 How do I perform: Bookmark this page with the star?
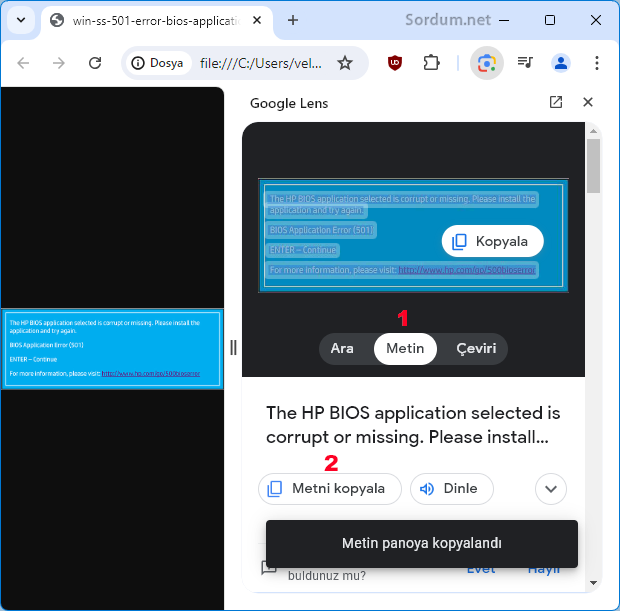tap(345, 63)
